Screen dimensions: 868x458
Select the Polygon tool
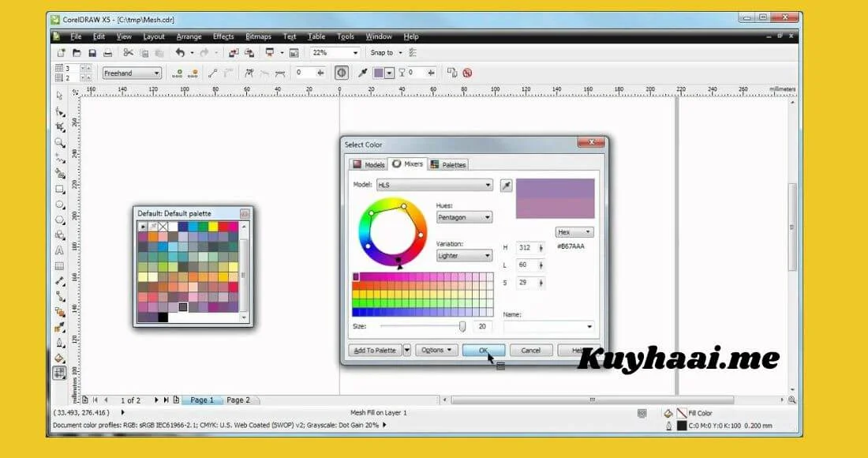(60, 220)
